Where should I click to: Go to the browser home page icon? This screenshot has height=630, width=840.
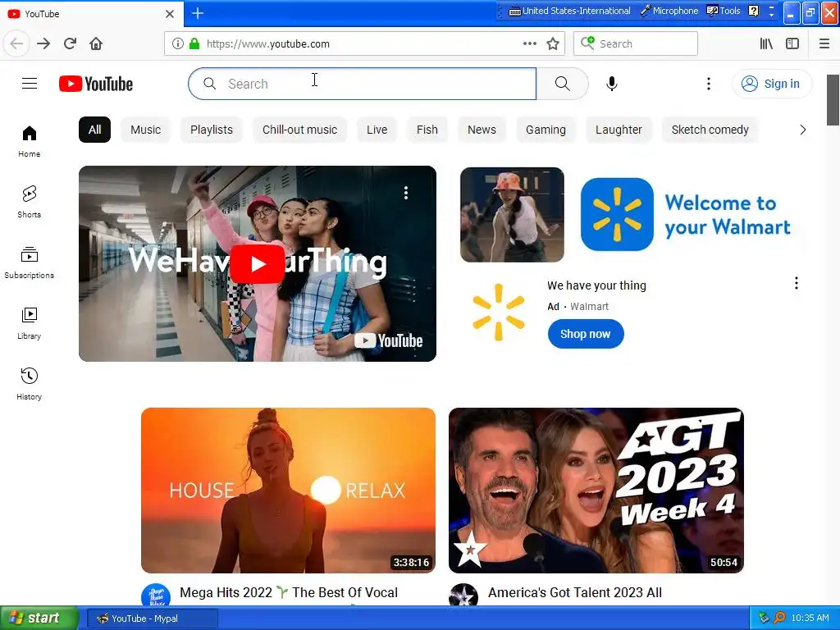tap(96, 44)
